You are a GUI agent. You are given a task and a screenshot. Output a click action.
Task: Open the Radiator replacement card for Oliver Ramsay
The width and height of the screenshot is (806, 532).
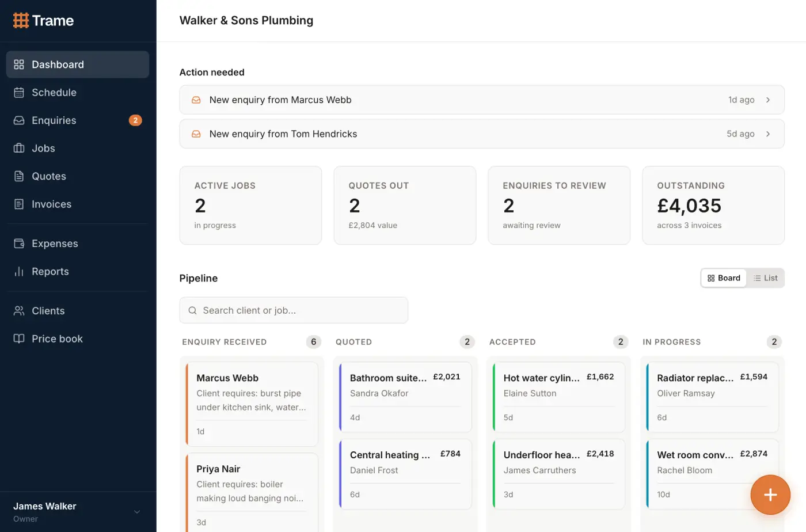pos(712,397)
